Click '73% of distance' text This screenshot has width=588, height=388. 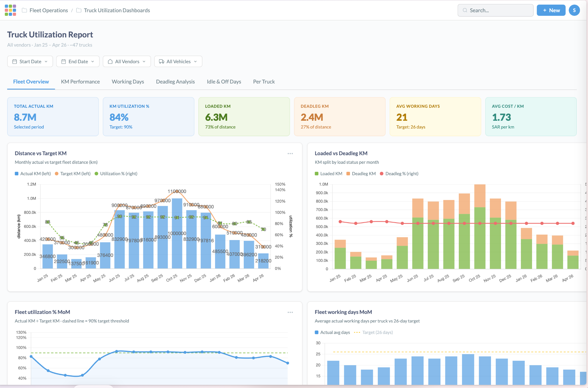point(220,127)
